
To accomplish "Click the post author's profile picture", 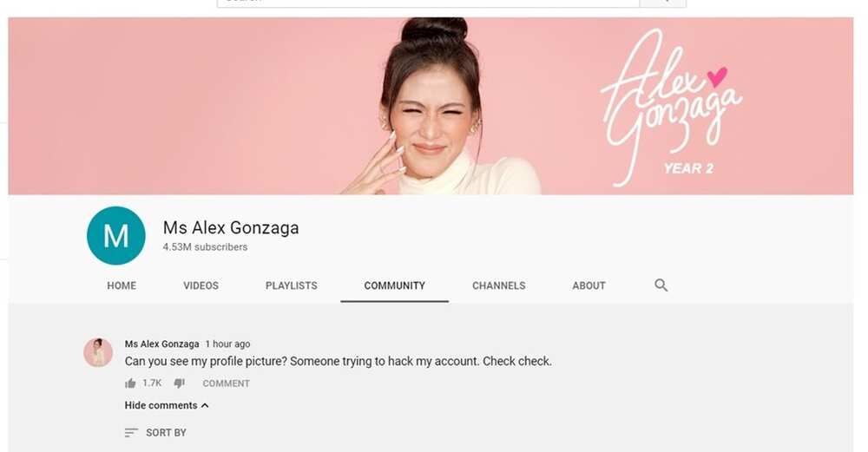I will [98, 352].
